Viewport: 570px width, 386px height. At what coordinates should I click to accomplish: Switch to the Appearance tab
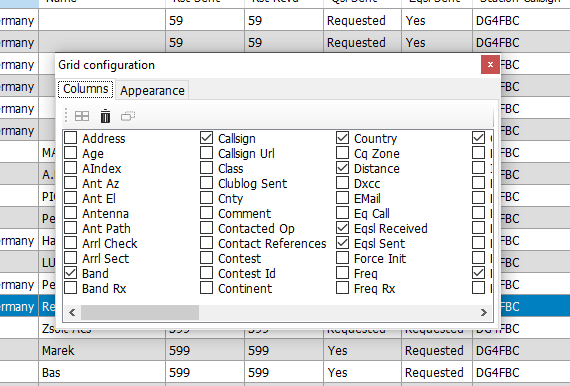coord(152,90)
